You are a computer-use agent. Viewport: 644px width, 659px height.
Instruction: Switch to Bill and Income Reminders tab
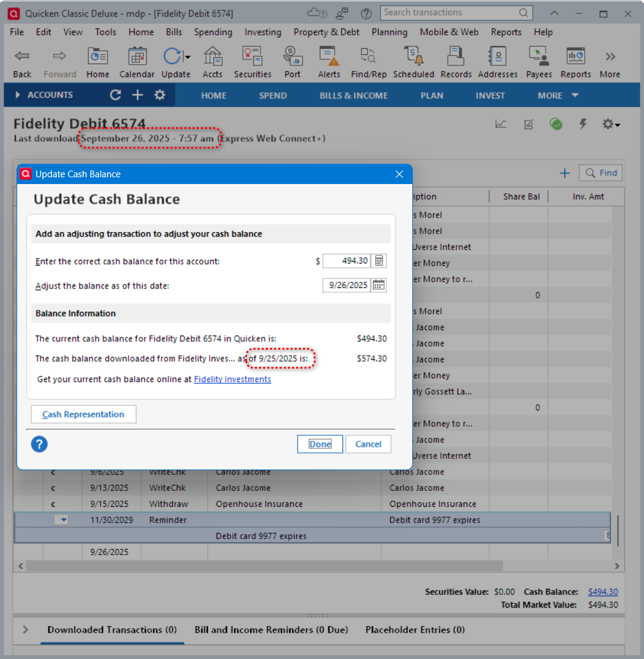click(271, 630)
